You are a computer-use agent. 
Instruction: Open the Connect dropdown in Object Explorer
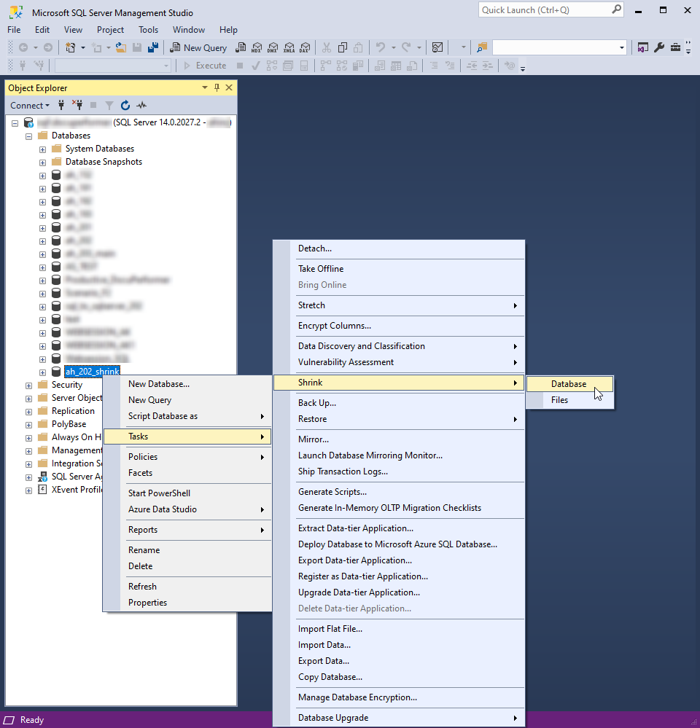[x=30, y=105]
